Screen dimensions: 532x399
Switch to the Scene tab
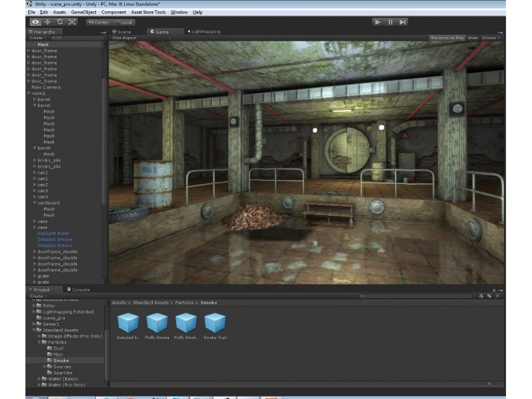coord(122,32)
